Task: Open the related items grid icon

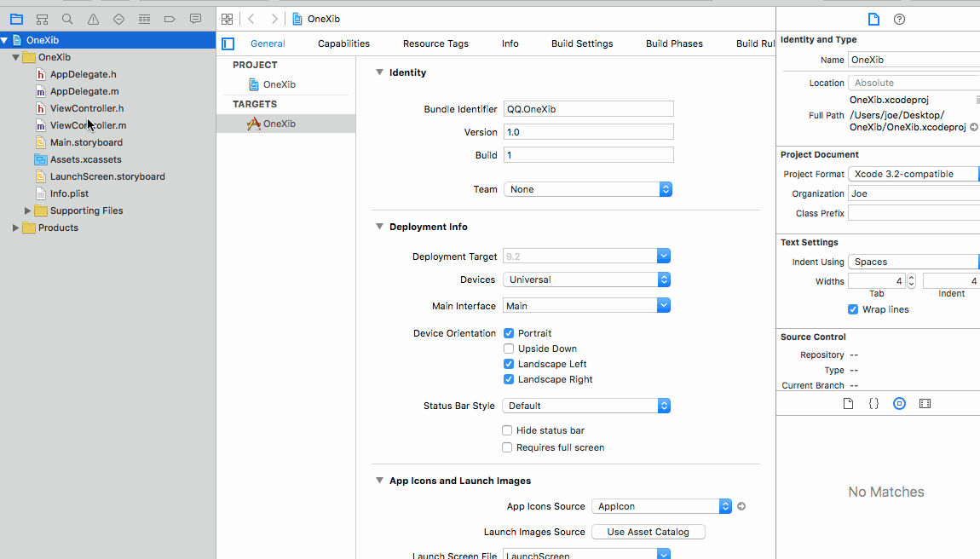Action: pos(228,20)
